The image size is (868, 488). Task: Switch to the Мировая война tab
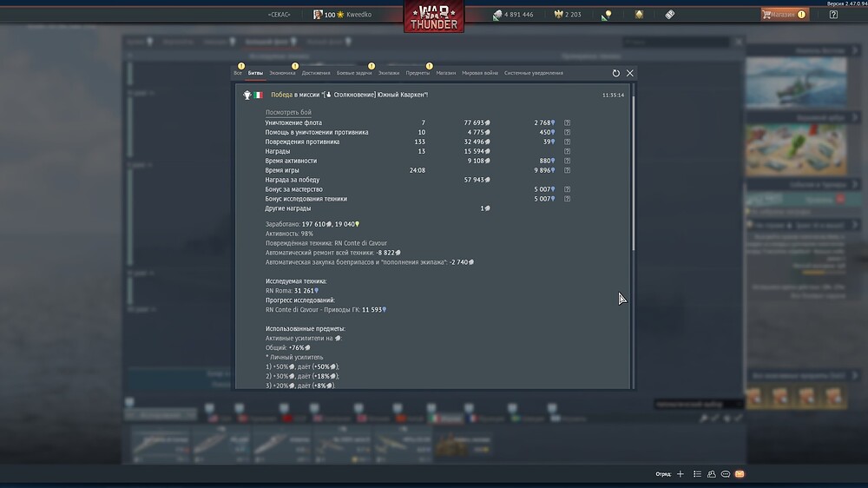coord(480,73)
